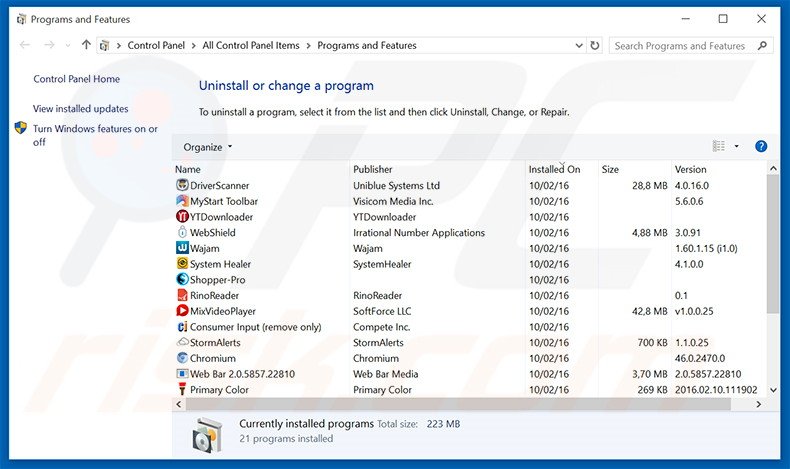The width and height of the screenshot is (790, 469).
Task: Open the recent locations dropdown
Action: (68, 45)
